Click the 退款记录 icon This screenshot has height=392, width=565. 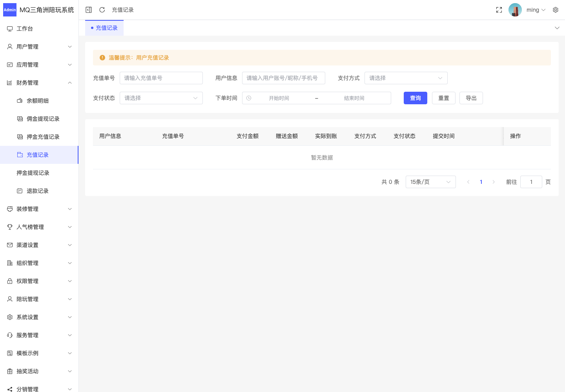20,191
